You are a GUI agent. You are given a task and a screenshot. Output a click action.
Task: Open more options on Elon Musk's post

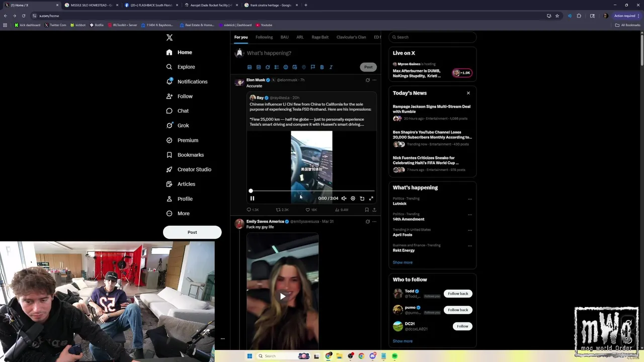tap(374, 80)
